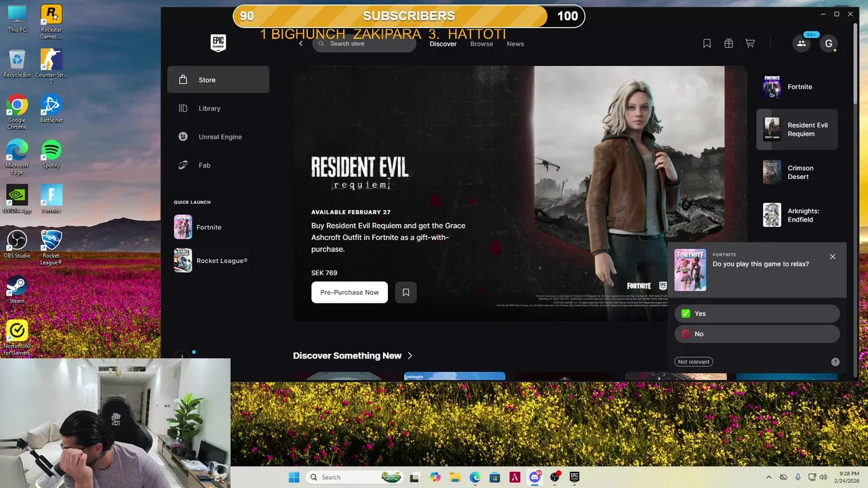Screen dimensions: 868x488
Task: Open Fortnite desktop shortcut
Action: point(51,199)
